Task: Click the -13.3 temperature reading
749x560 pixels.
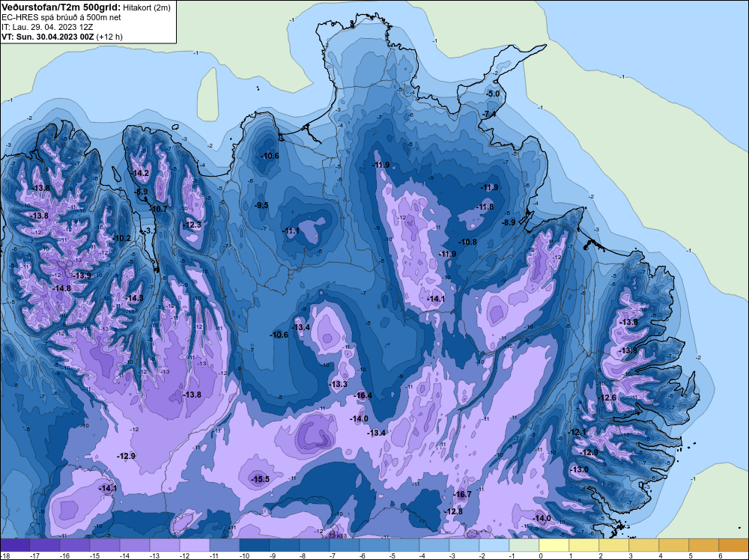Action: [339, 384]
